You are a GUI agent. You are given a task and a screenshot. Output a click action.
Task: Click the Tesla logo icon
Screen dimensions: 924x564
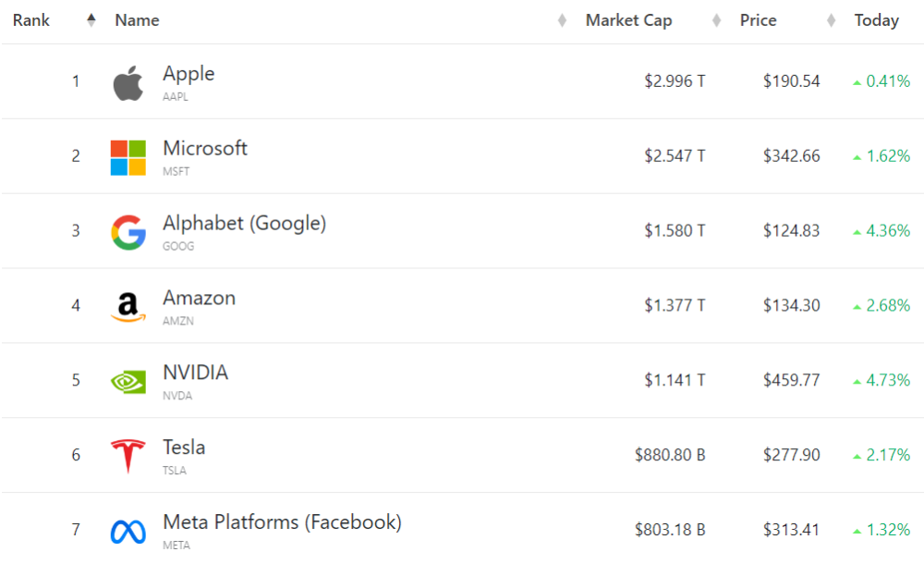tap(128, 456)
